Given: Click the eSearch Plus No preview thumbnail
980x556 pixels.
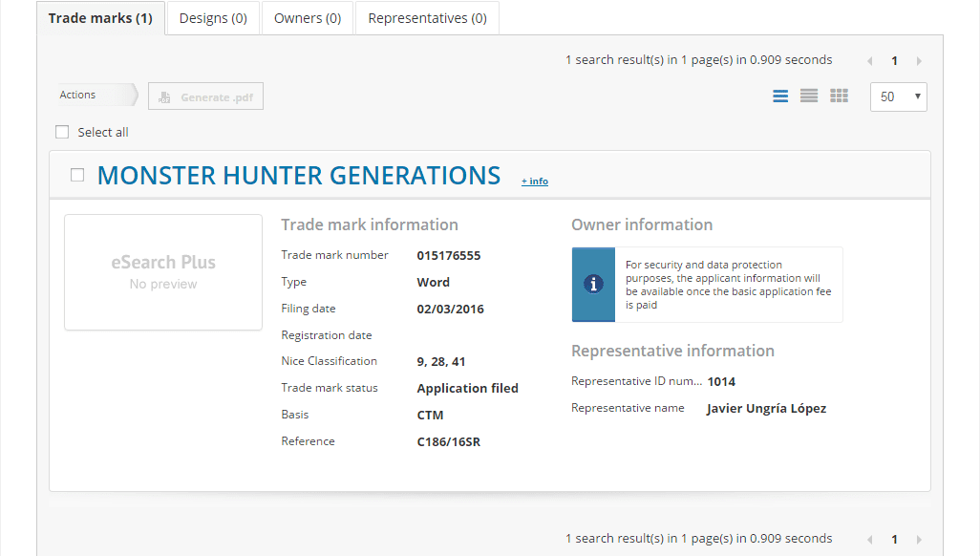Looking at the screenshot, I should (x=163, y=272).
